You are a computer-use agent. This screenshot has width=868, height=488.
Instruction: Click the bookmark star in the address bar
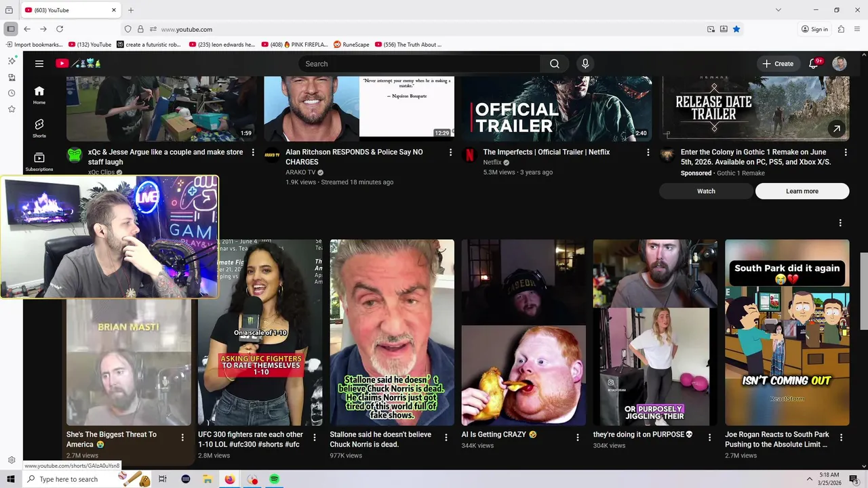tap(736, 29)
